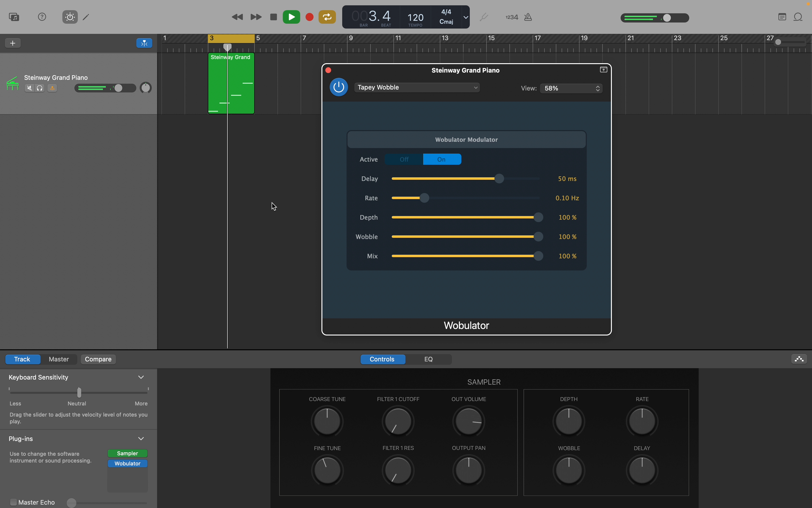Set Active to Off in Wobulator
Image resolution: width=812 pixels, height=508 pixels.
click(404, 159)
